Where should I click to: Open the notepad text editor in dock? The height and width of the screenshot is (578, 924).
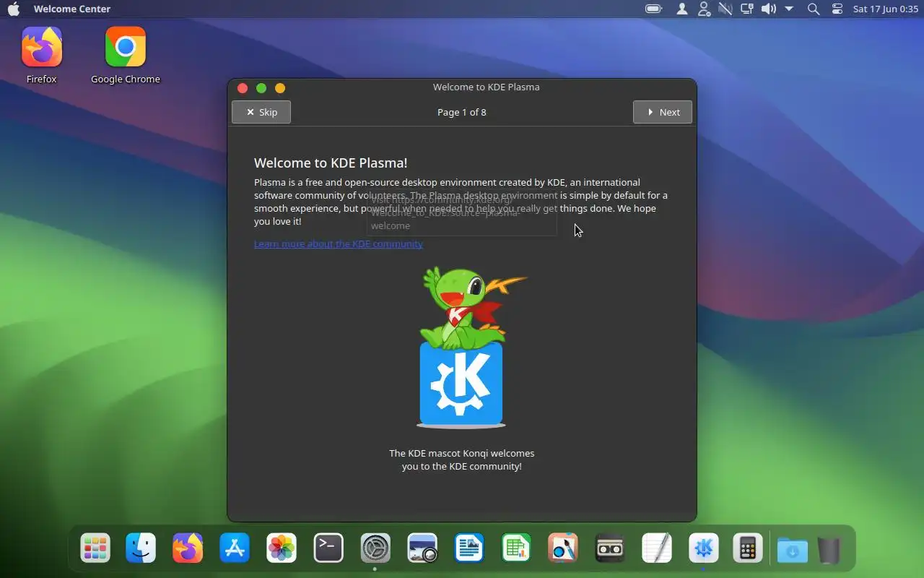657,548
